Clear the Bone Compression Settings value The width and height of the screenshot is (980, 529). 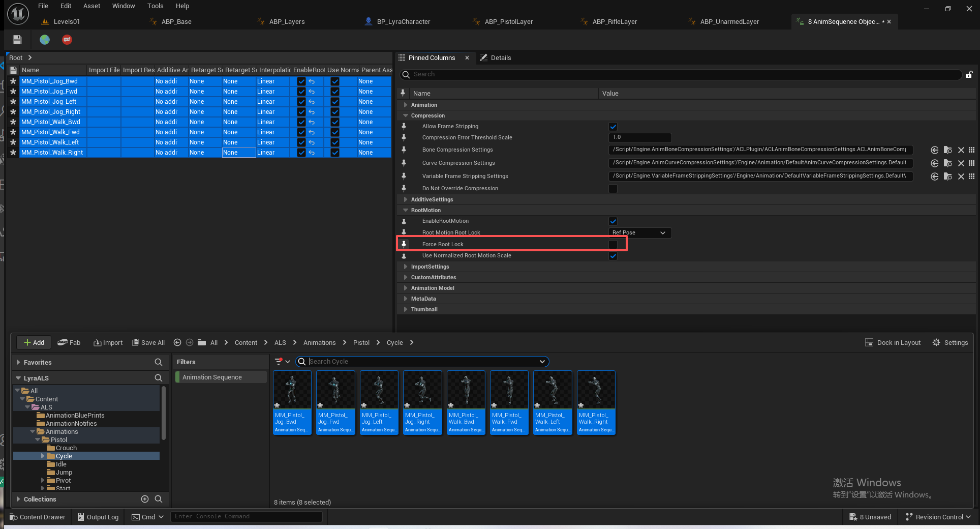coord(961,150)
